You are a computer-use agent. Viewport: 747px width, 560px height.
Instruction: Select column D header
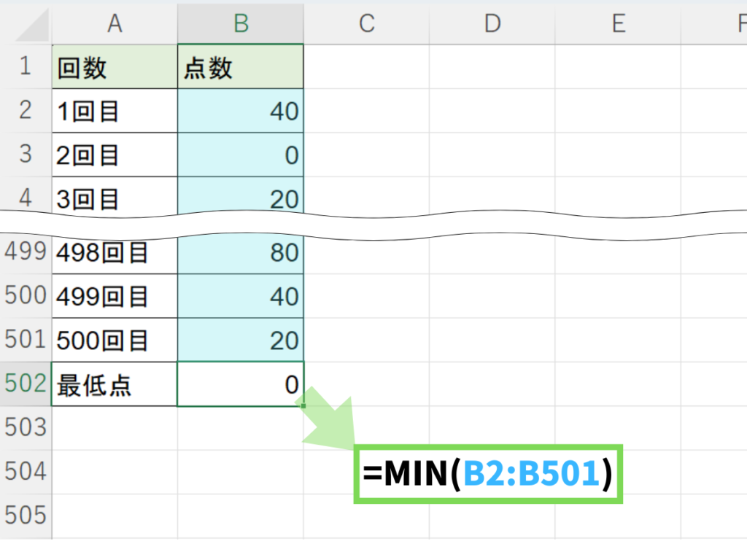(x=492, y=23)
